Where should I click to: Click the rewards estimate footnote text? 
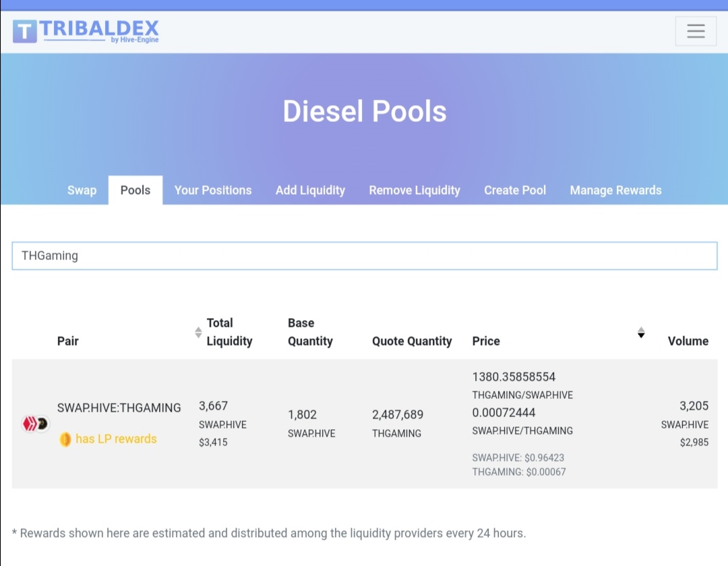(x=269, y=533)
